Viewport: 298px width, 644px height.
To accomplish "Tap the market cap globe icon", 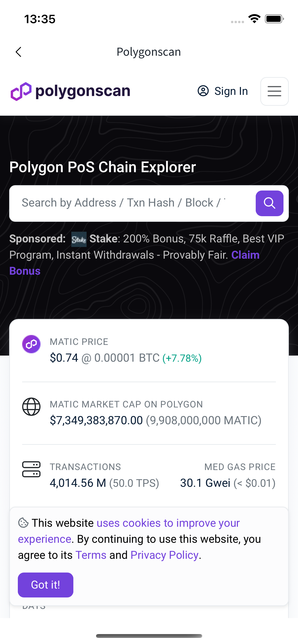I will [31, 407].
